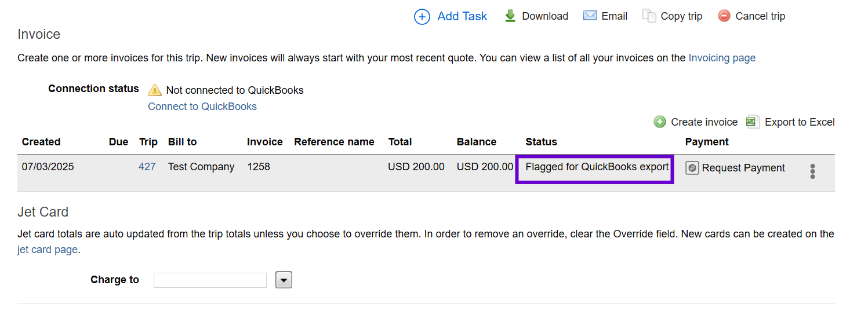This screenshot has height=315, width=868.
Task: Click inside the Charge to input field
Action: [x=210, y=280]
